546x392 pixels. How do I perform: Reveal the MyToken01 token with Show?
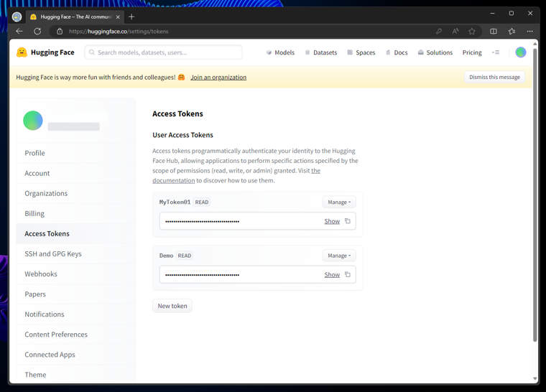coord(332,221)
